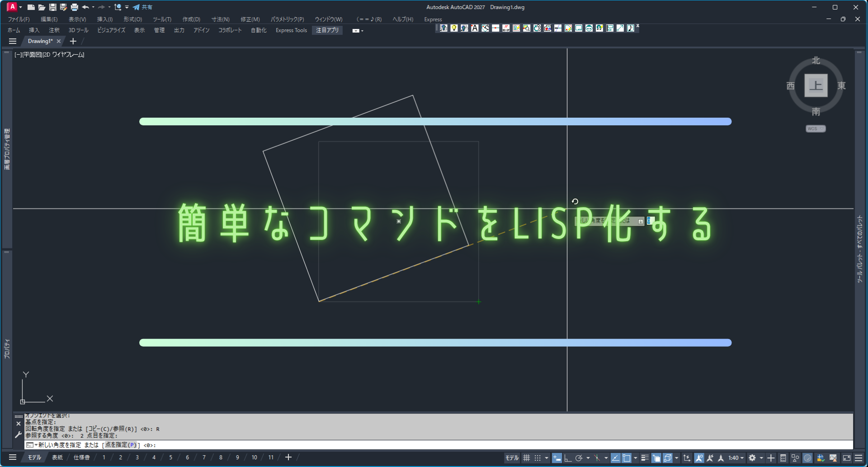Click the 共有 share button
This screenshot has width=868, height=467.
[x=143, y=7]
